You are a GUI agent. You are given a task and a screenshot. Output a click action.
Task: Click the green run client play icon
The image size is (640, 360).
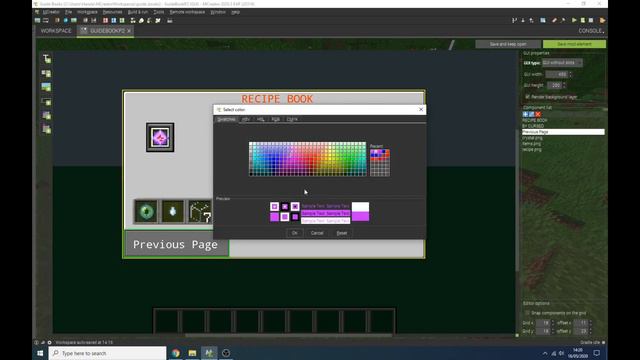tap(574, 20)
